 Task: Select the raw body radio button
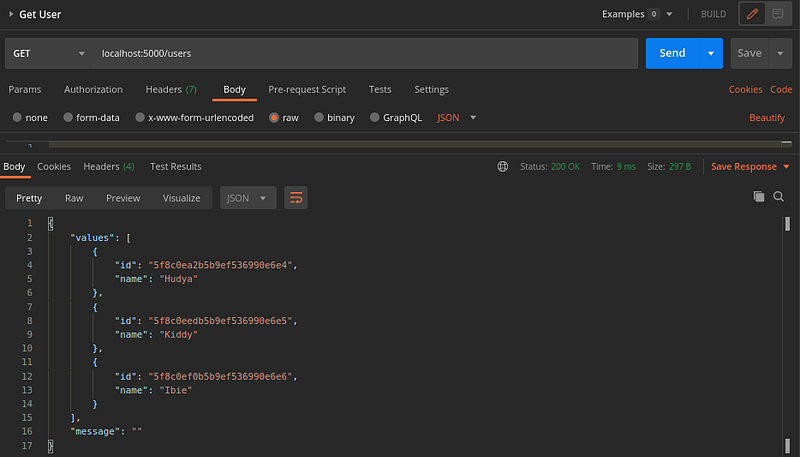pos(274,117)
